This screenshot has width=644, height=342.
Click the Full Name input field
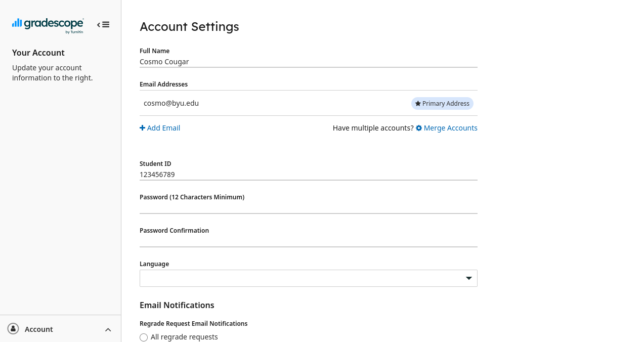click(309, 61)
